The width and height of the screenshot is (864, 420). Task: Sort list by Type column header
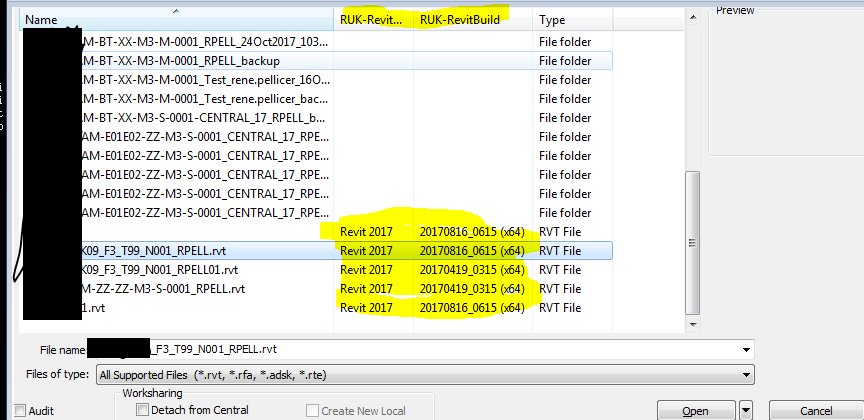572,20
